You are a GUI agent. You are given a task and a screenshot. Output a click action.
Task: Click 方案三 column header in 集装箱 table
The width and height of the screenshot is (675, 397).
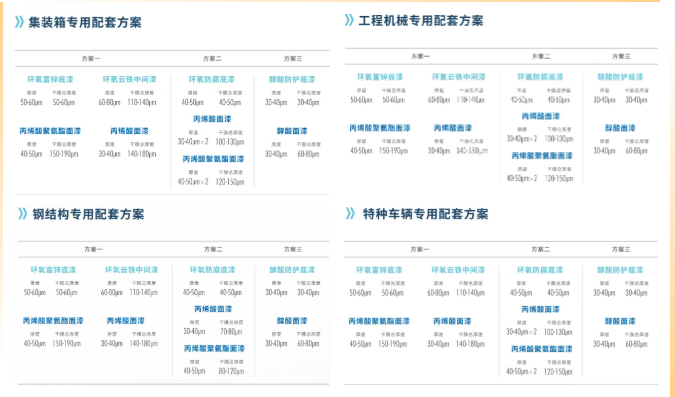(293, 59)
